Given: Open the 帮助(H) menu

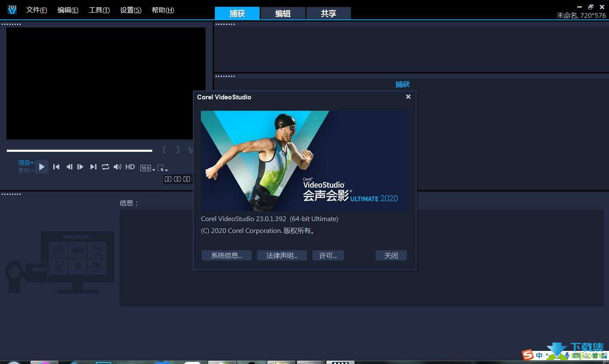Looking at the screenshot, I should [x=162, y=10].
